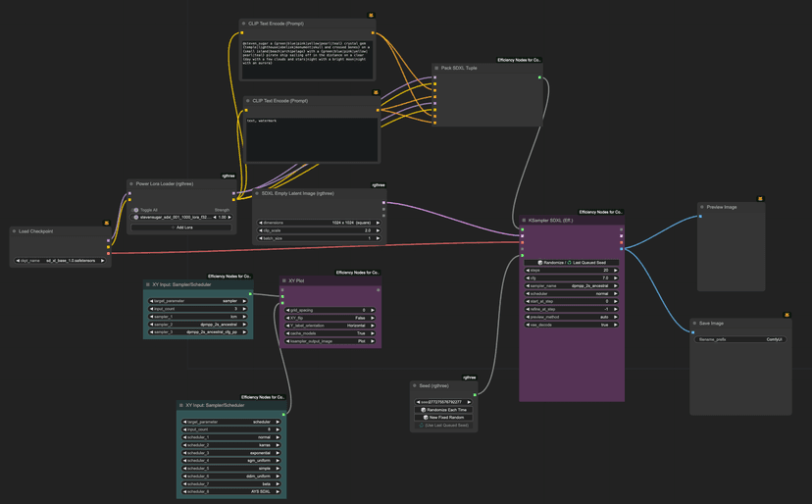Click Randomize / Last Queued Seed button
The image size is (812, 504).
571,263
